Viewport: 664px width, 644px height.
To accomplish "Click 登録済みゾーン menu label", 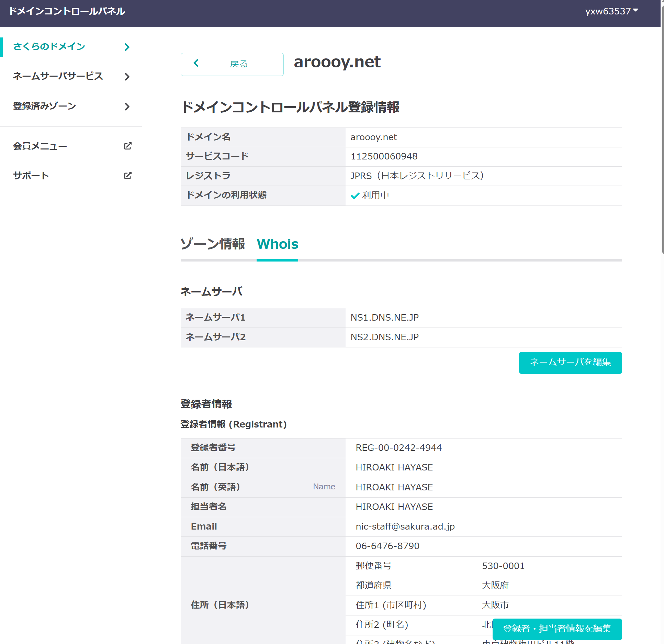I will 45,106.
